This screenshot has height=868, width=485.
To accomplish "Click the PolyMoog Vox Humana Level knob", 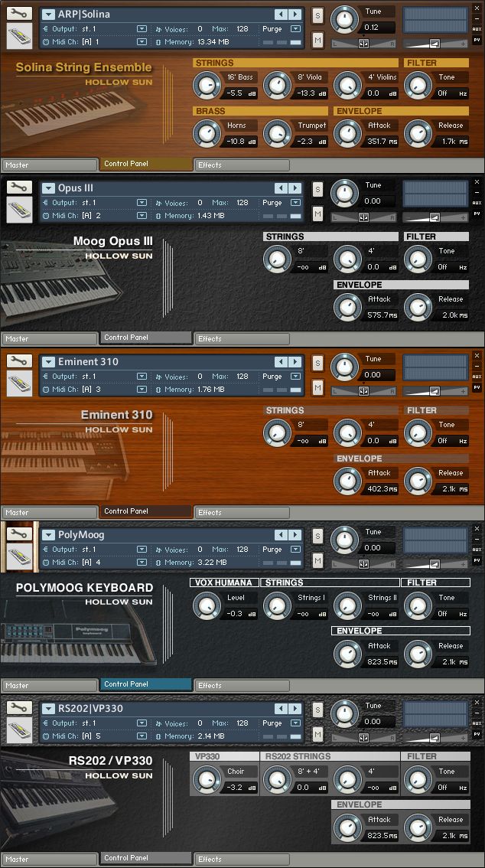I will [207, 606].
